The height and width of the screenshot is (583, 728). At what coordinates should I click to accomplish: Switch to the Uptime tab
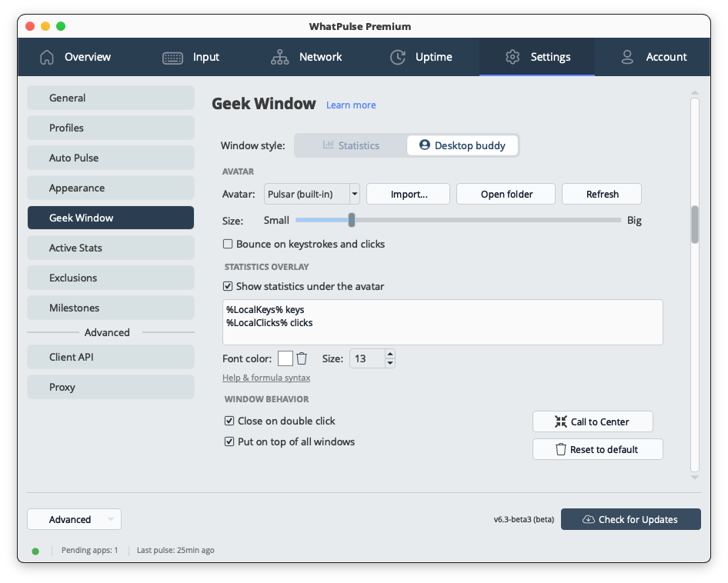tap(421, 57)
